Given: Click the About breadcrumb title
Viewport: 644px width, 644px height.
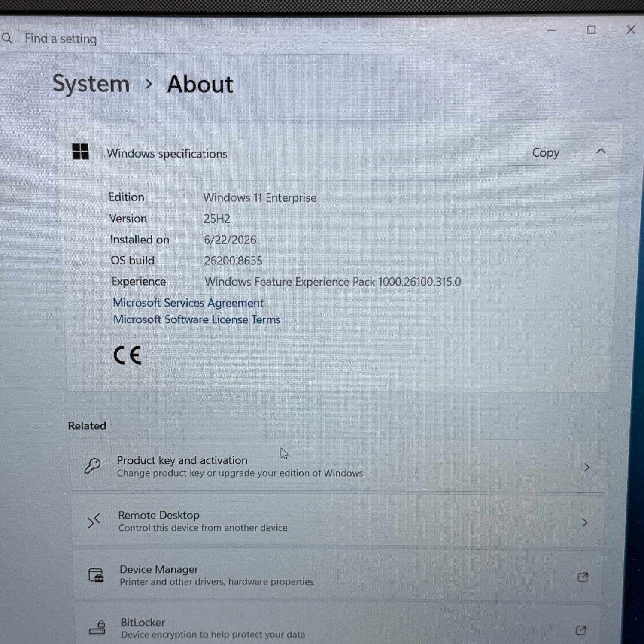Looking at the screenshot, I should pos(200,84).
